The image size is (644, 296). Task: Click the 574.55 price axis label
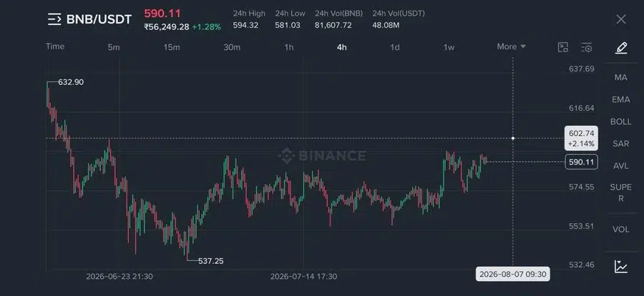pyautogui.click(x=581, y=187)
